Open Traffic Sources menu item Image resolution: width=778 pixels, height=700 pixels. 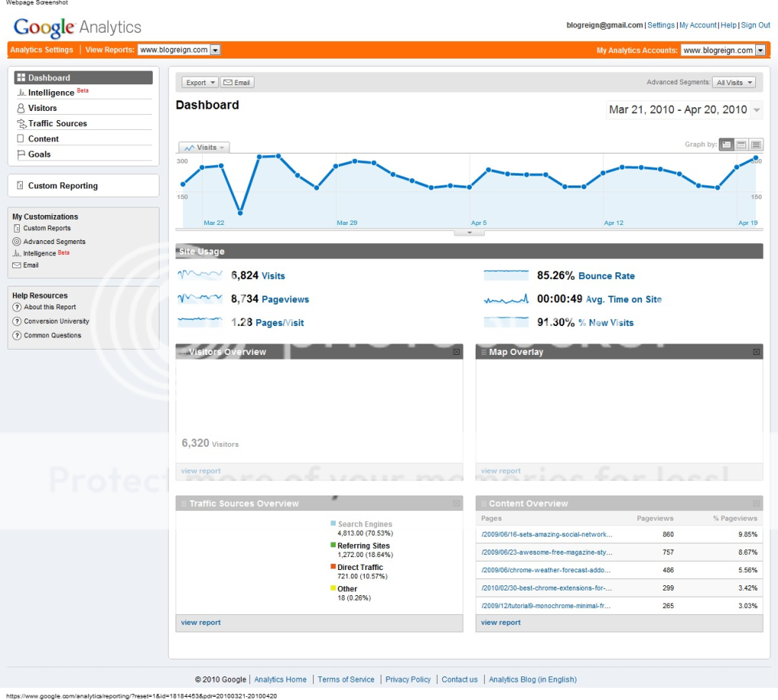click(57, 123)
